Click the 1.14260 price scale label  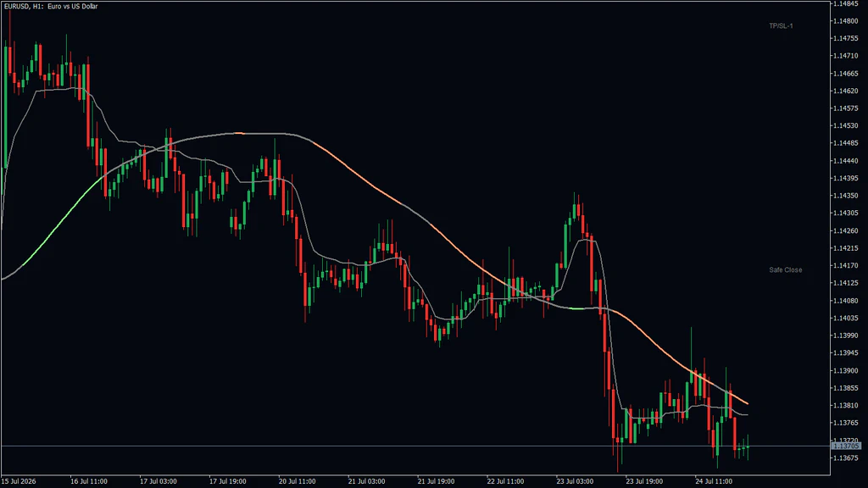[845, 230]
